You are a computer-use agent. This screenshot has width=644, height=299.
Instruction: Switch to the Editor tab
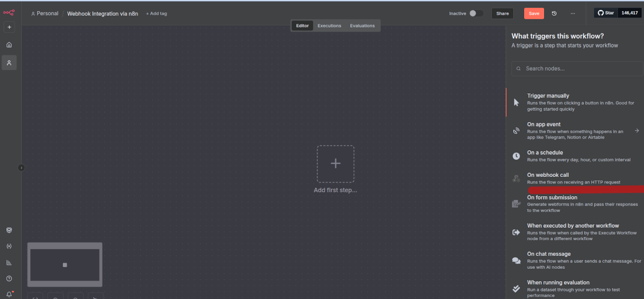pos(302,26)
